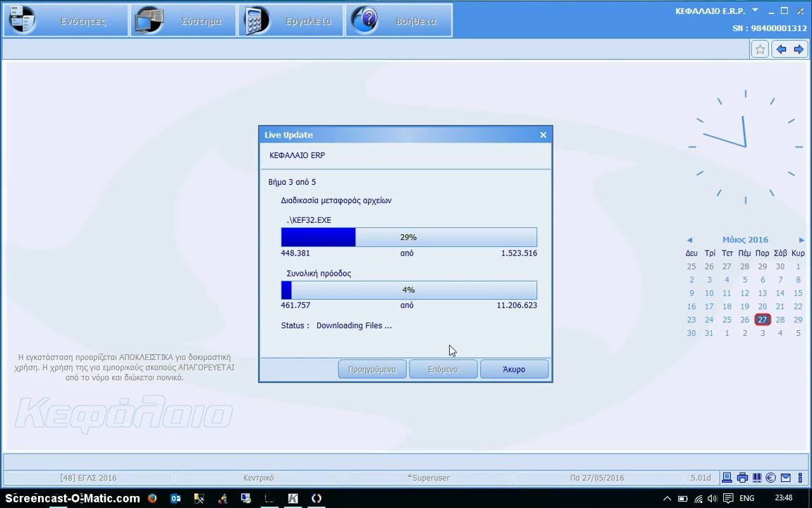
Task: Open the volume speaker tray icon
Action: click(713, 499)
